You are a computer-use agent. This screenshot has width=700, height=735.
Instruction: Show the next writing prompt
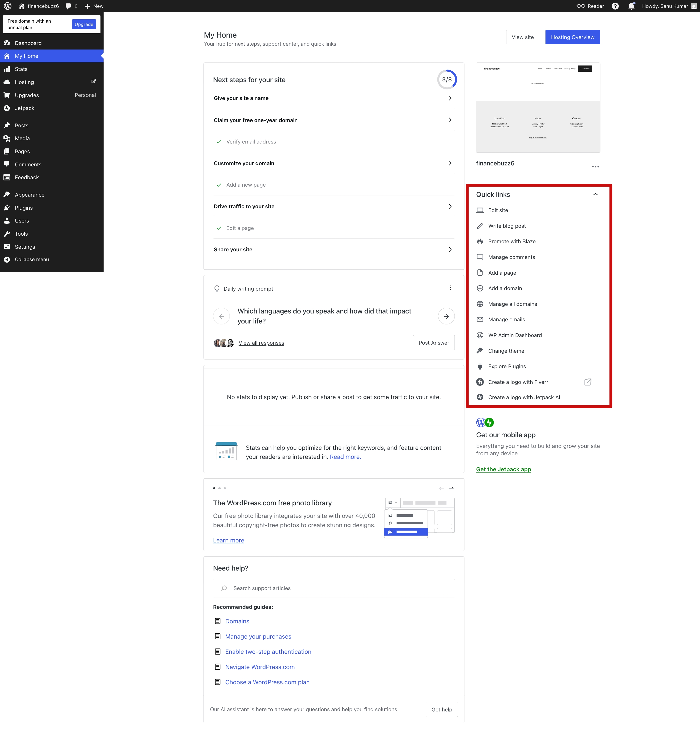point(446,316)
